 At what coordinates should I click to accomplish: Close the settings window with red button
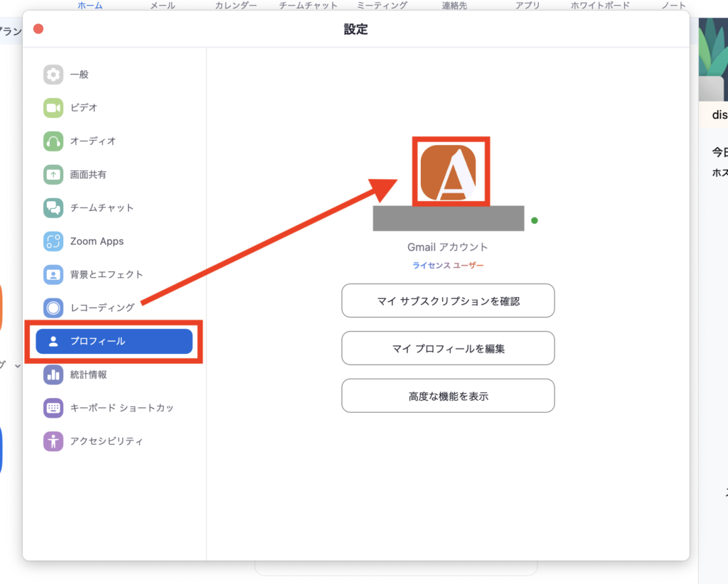tap(38, 29)
